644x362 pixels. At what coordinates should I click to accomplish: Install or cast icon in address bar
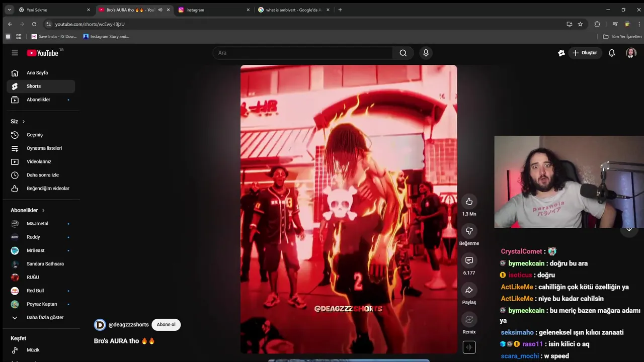tap(569, 24)
